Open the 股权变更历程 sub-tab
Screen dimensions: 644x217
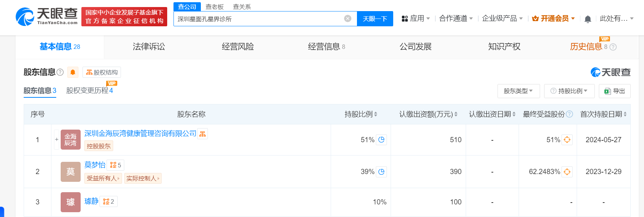click(x=89, y=91)
